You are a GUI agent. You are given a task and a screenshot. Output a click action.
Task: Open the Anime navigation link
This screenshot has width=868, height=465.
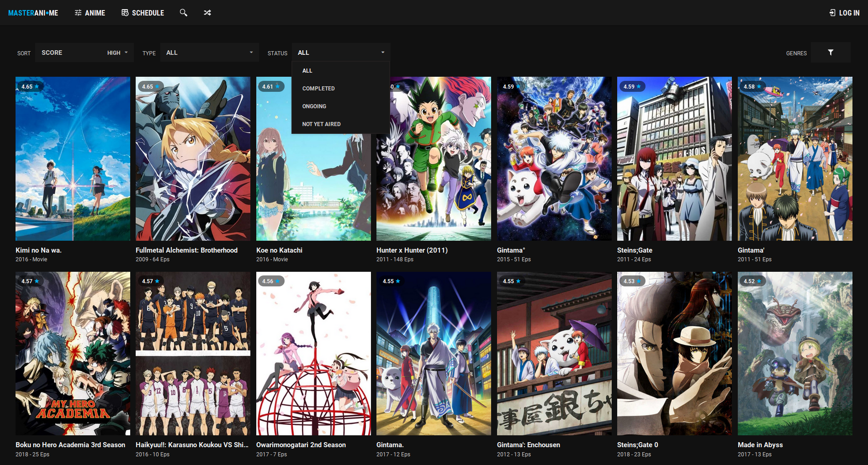click(90, 13)
